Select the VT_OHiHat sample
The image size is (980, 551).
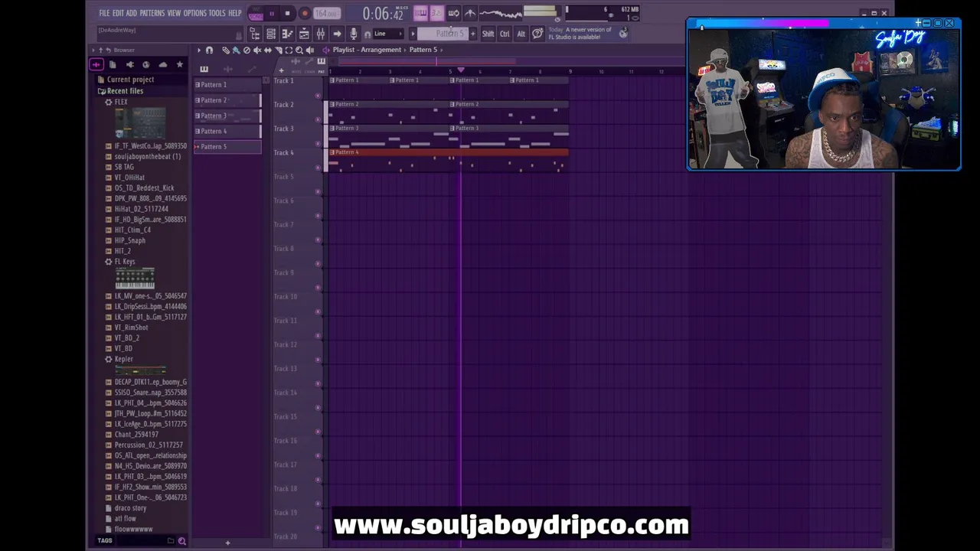(x=129, y=178)
